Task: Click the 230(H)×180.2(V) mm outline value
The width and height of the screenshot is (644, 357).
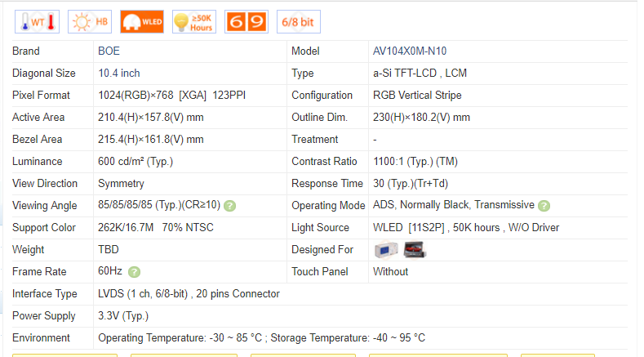Action: coord(421,118)
